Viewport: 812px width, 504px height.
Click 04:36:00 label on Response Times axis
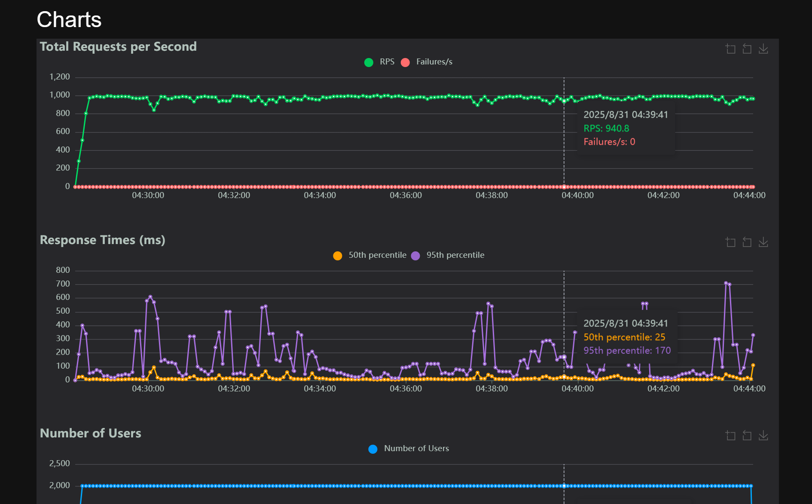tap(406, 388)
